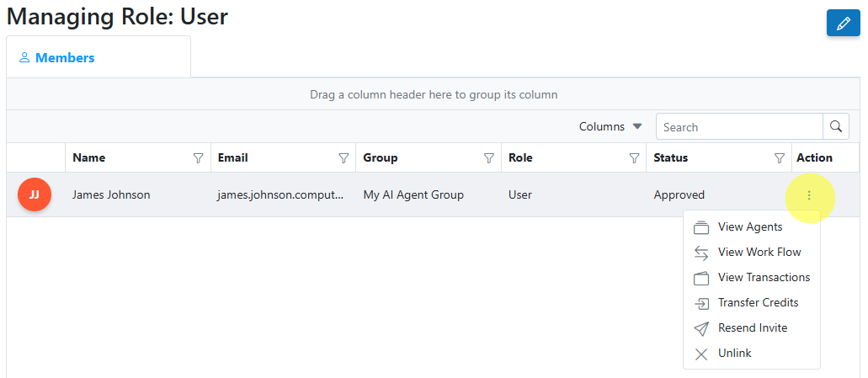Image resolution: width=868 pixels, height=378 pixels.
Task: Click Resend Invite in the menu
Action: click(751, 328)
